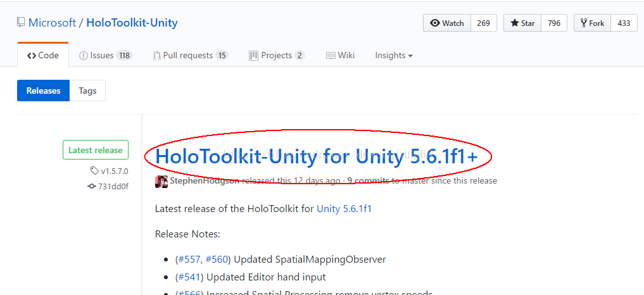Follow the Unity 5.6.1f1 link
644x295 pixels.
pyautogui.click(x=344, y=209)
